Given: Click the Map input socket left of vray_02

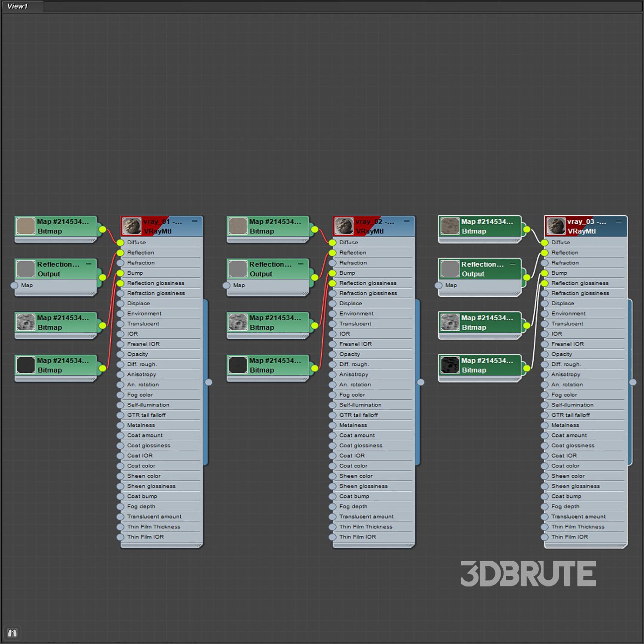Looking at the screenshot, I should (x=226, y=286).
